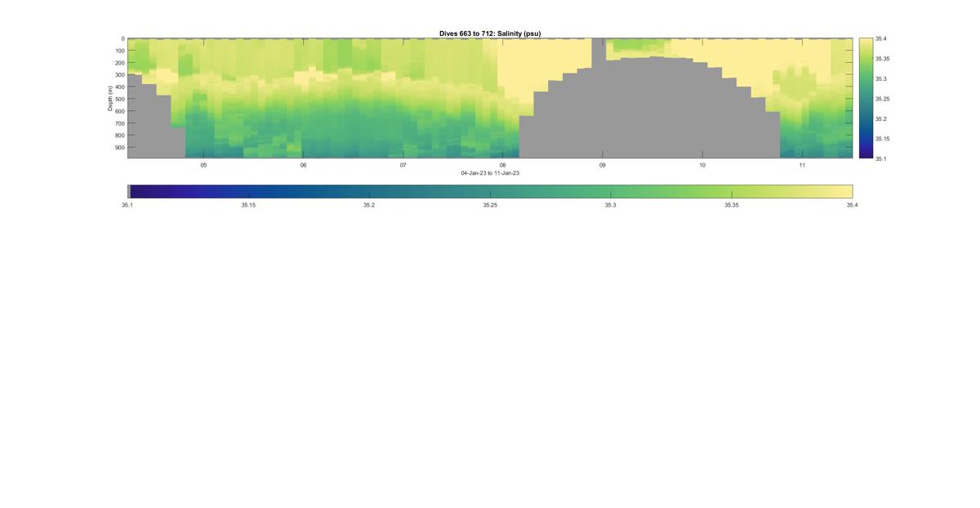Click the "500" depth tick label

coord(119,99)
